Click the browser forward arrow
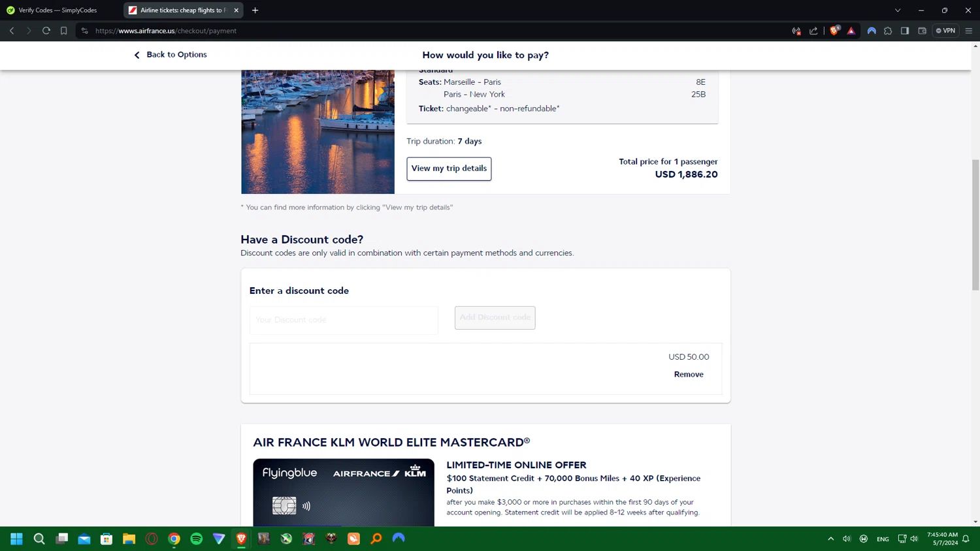This screenshot has width=980, height=551. [29, 31]
